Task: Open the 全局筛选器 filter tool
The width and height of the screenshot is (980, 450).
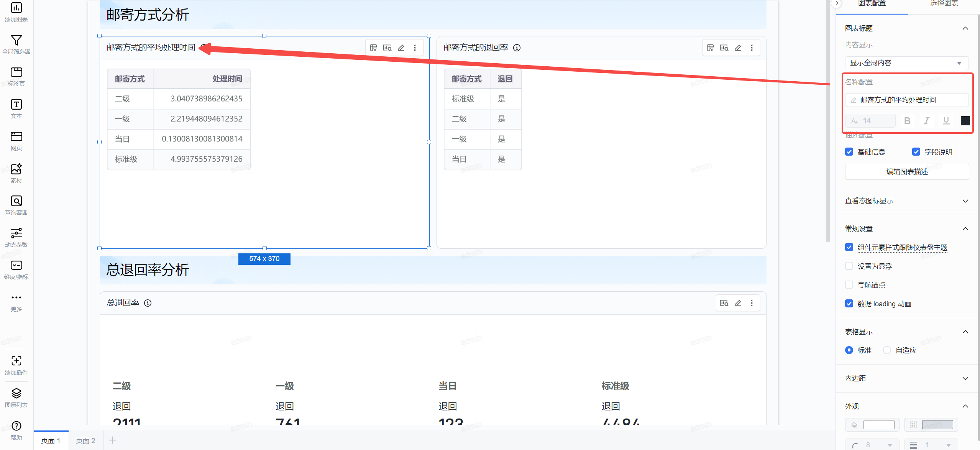Action: tap(16, 44)
